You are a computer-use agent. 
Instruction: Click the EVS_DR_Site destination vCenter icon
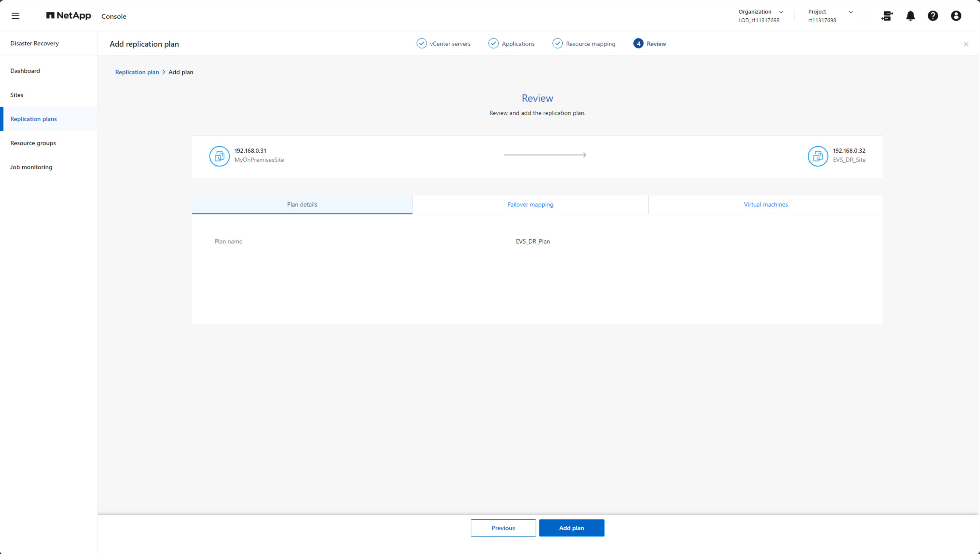tap(818, 156)
